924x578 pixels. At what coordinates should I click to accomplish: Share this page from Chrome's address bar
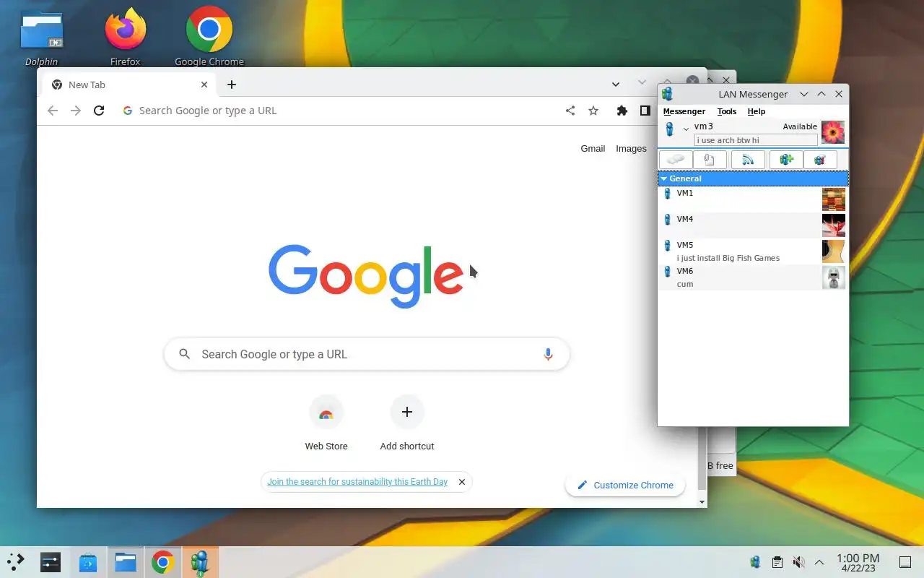[x=570, y=111]
